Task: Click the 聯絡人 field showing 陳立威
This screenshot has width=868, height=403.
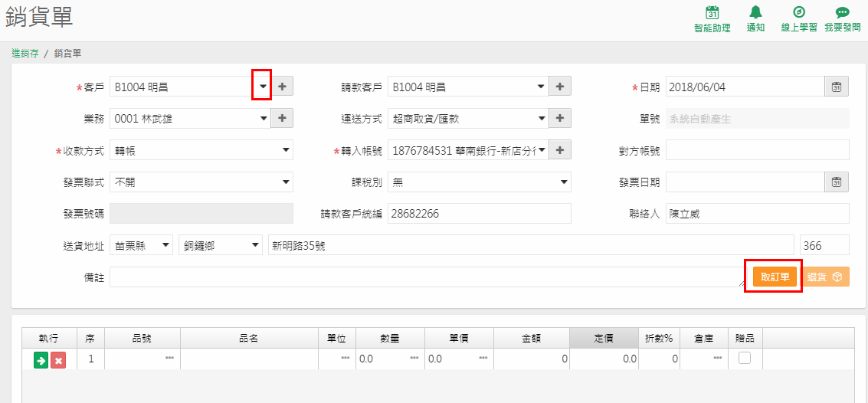Action: click(x=757, y=214)
